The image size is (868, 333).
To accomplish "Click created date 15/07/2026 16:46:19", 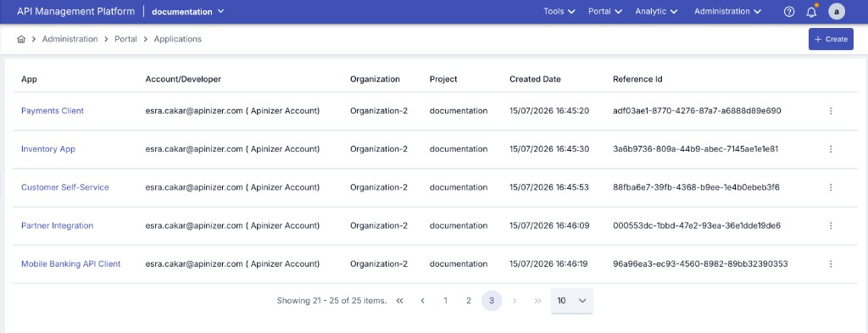I will (549, 264).
